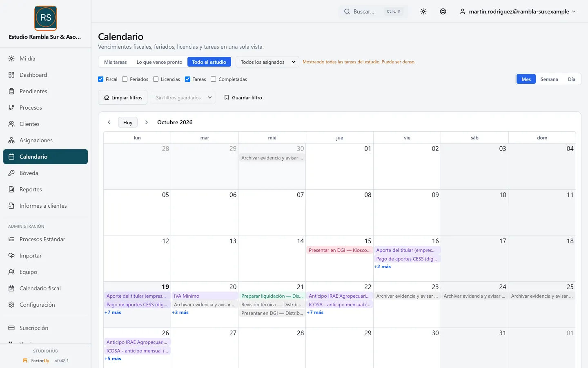Open Calendario in the sidebar

tap(45, 157)
